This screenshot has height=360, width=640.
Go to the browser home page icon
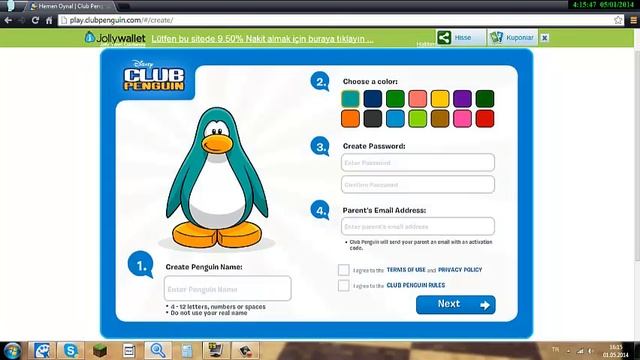pos(49,20)
